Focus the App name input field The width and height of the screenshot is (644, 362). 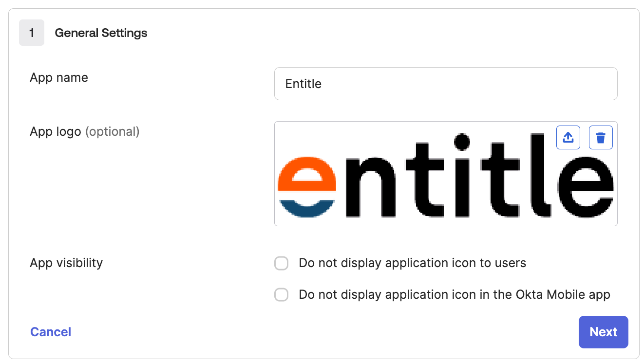[446, 84]
